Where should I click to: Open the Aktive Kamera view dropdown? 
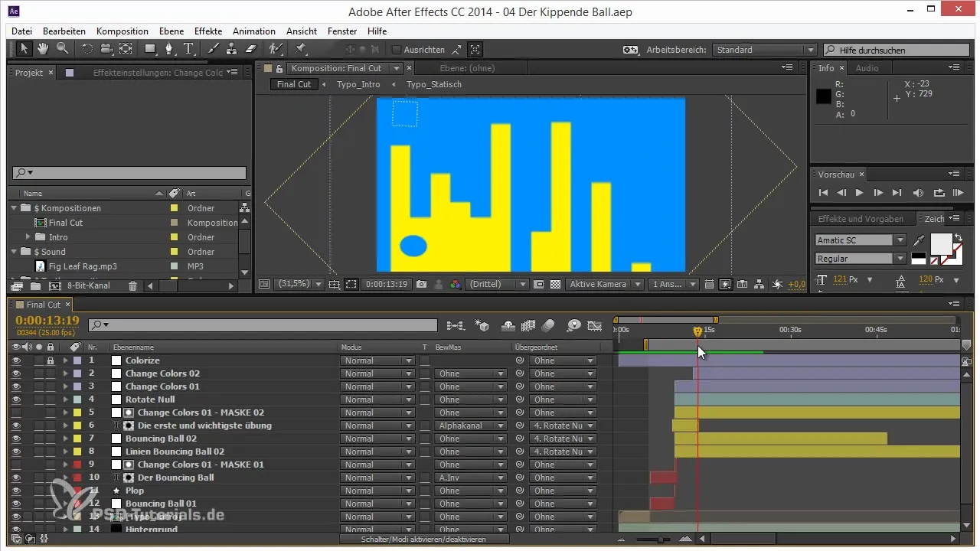[604, 284]
